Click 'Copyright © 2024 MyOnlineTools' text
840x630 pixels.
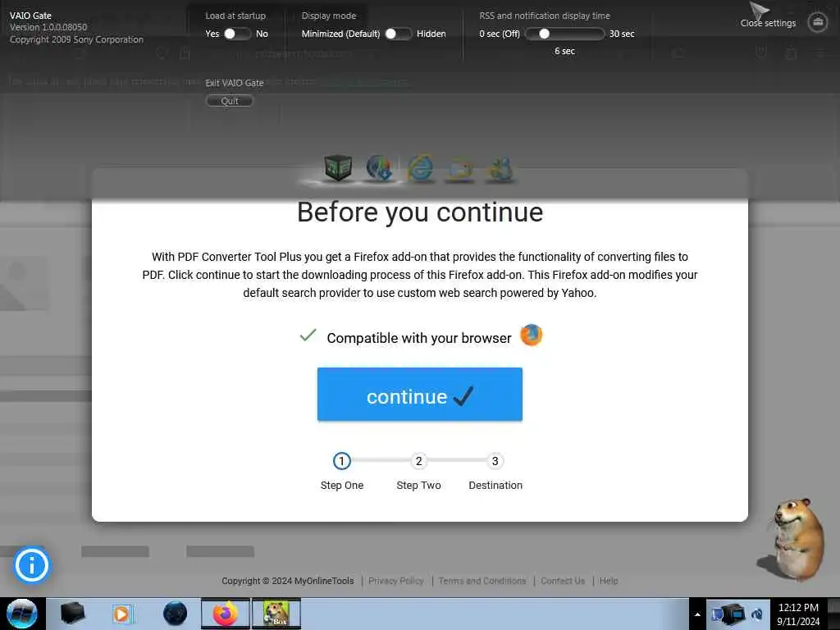click(x=288, y=581)
